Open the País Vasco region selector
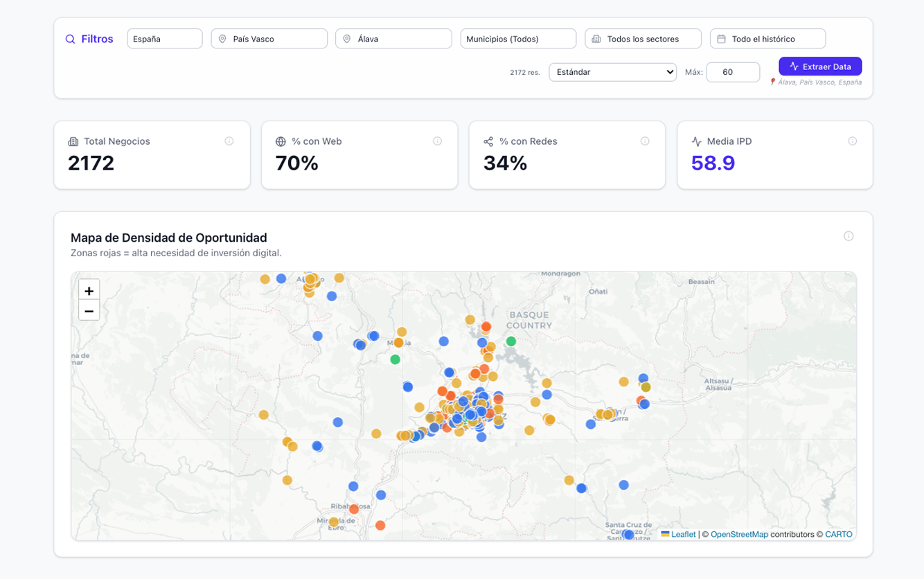 coord(269,39)
